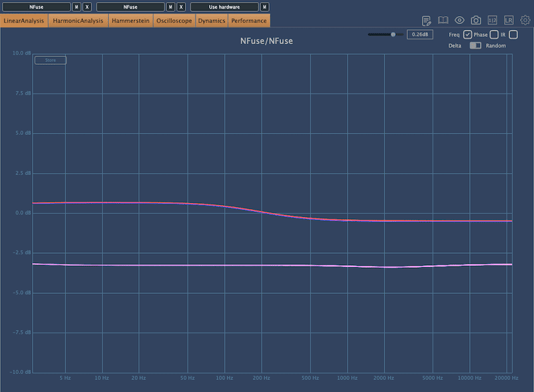Take a snapshot with camera icon

tap(476, 21)
